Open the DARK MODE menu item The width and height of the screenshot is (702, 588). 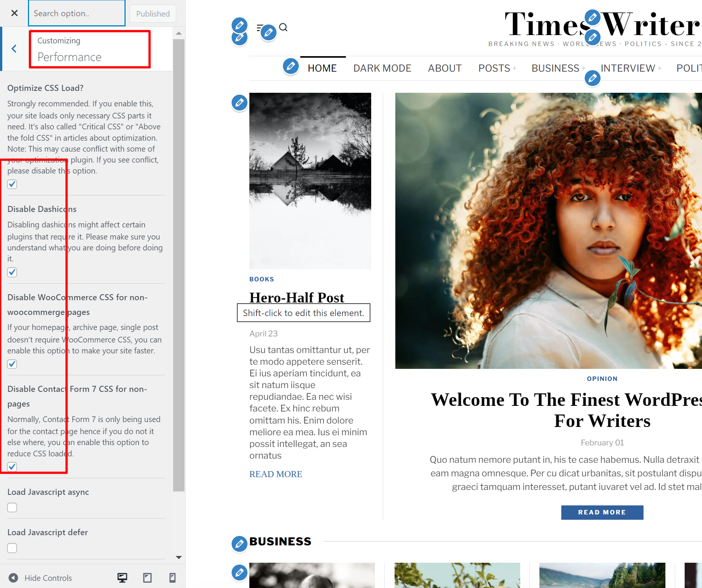pos(382,68)
